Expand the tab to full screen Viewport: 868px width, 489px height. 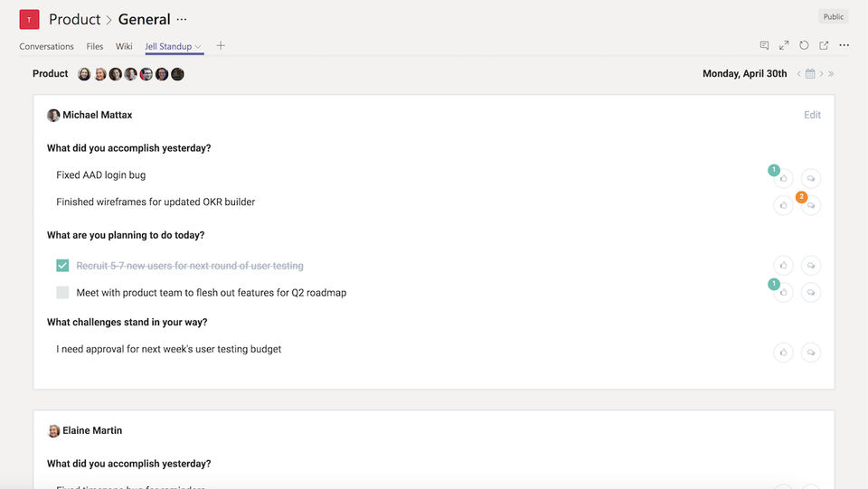pos(784,45)
